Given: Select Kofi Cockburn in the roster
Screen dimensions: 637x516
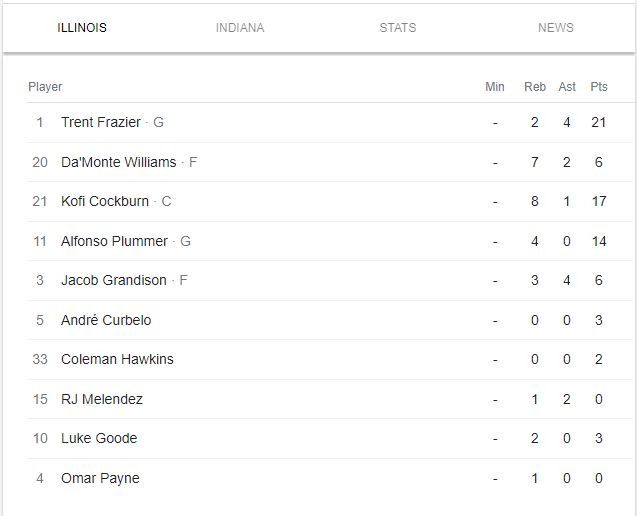Looking at the screenshot, I should [105, 201].
